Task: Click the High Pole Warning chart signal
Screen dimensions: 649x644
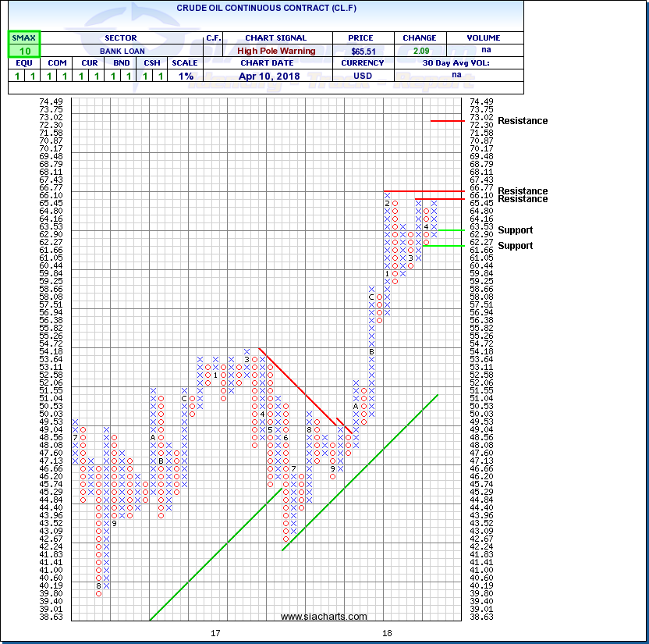Action: point(276,51)
